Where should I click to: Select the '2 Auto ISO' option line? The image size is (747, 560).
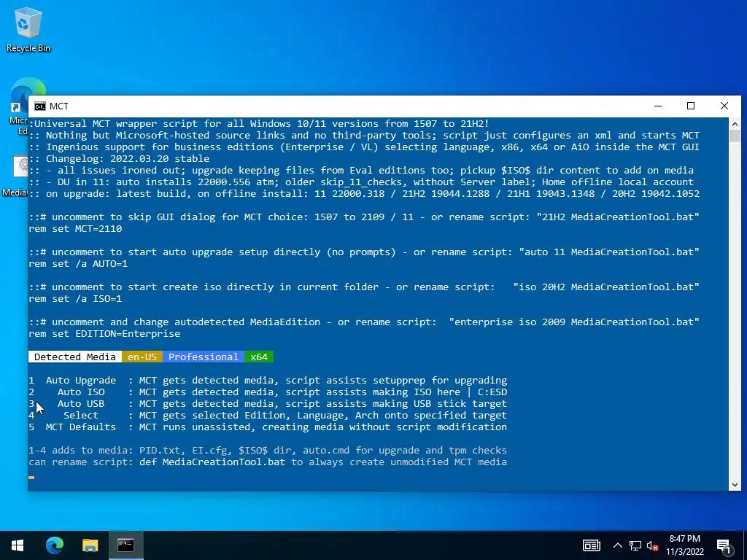click(x=268, y=392)
